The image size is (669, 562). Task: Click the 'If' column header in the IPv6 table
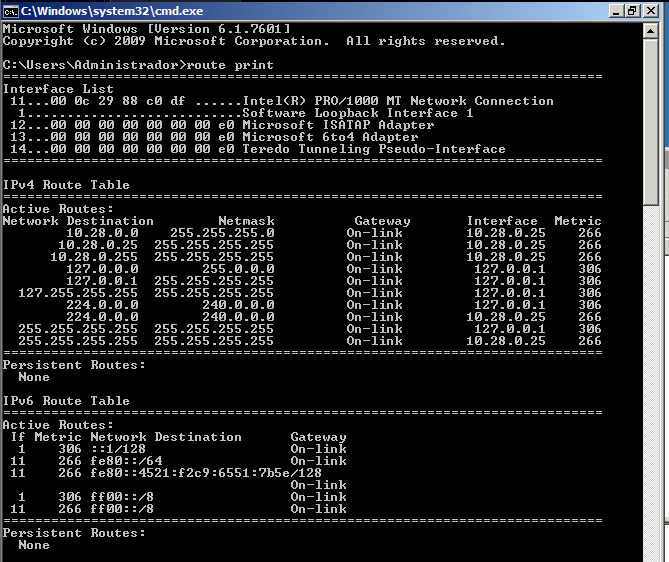pyautogui.click(x=18, y=437)
